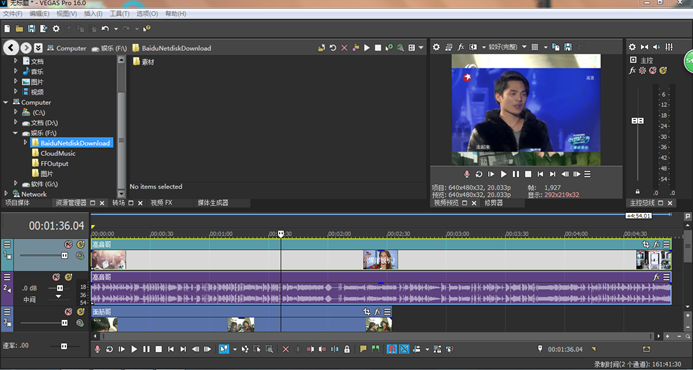Toggle solo on the audio track 2
The width and height of the screenshot is (693, 370).
68,277
